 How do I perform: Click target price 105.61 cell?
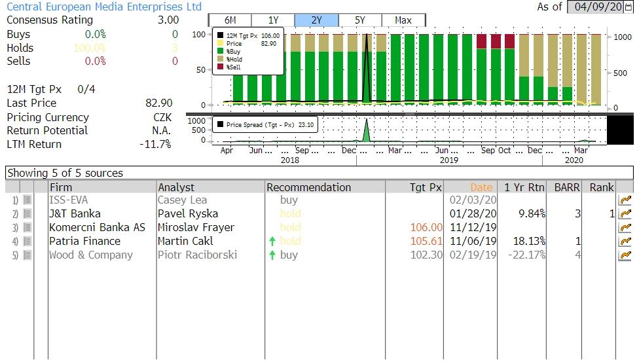pos(426,242)
